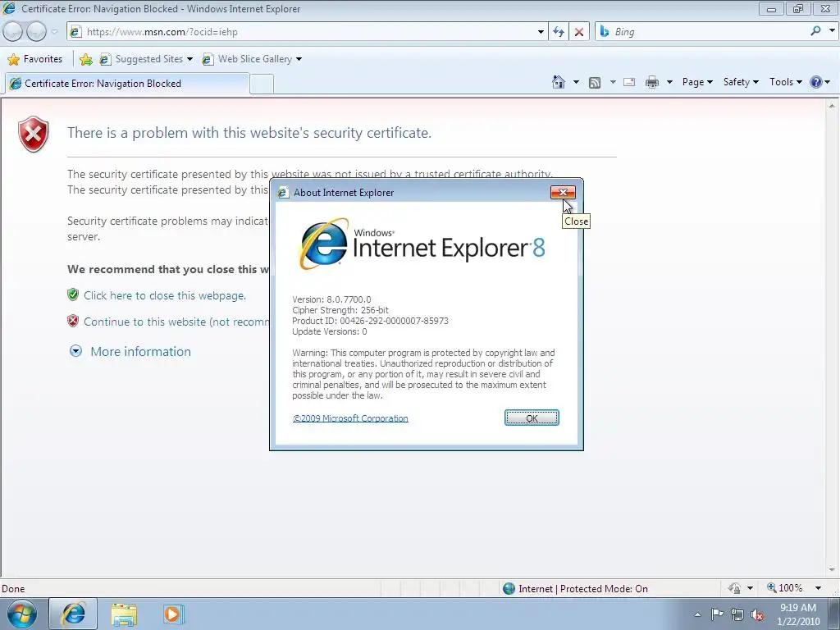Click the Continue to this website link
840x630 pixels.
click(176, 322)
